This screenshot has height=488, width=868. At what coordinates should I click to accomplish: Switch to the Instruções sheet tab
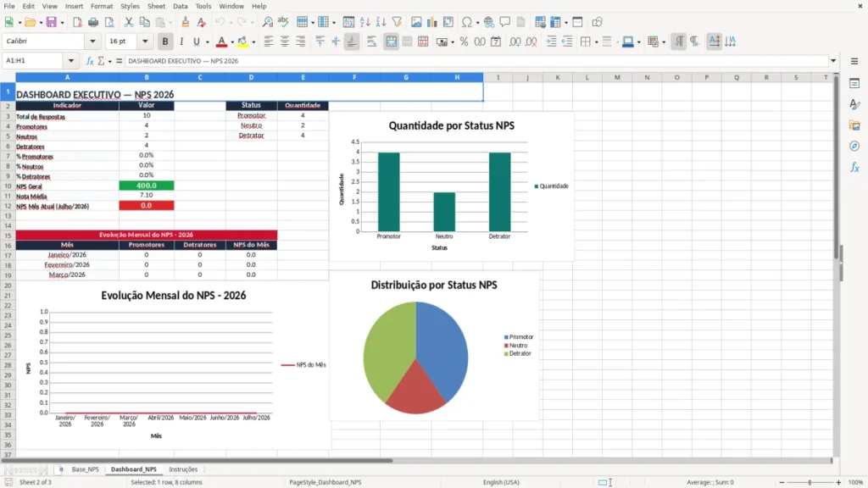coord(183,469)
